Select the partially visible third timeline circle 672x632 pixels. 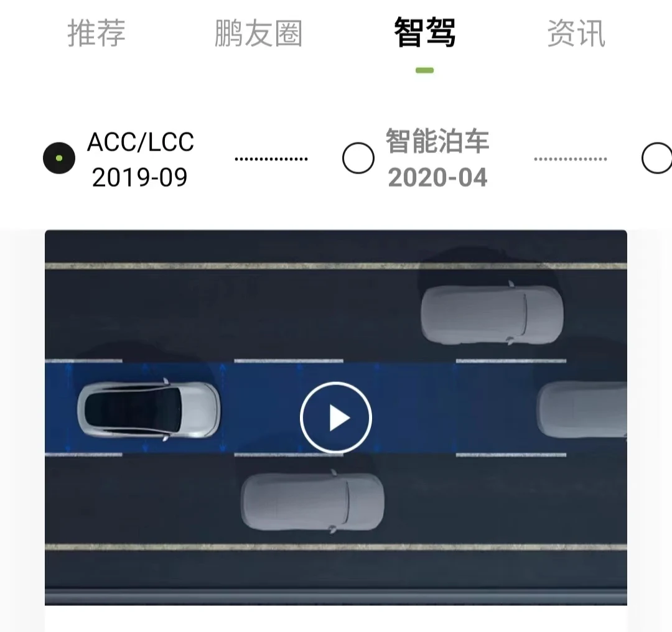(x=656, y=158)
